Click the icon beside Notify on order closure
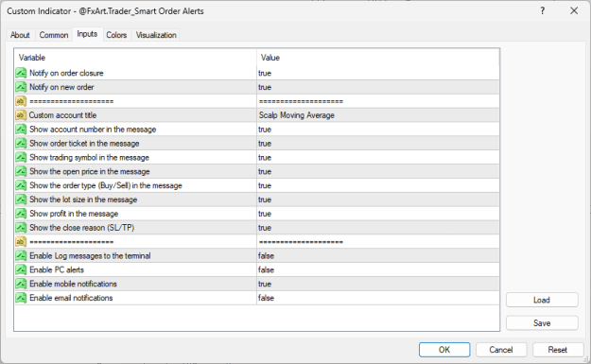Screen dimensions: 591x364 coord(21,73)
